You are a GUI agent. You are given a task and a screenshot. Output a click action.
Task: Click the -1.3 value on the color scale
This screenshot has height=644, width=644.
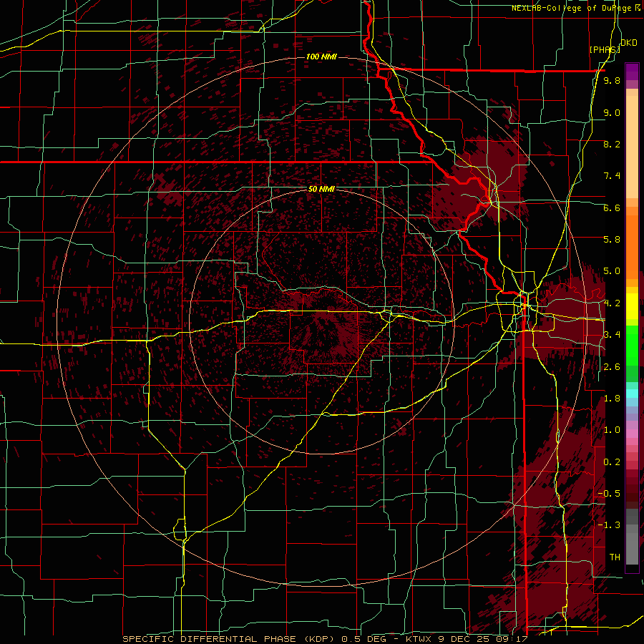[x=609, y=525]
